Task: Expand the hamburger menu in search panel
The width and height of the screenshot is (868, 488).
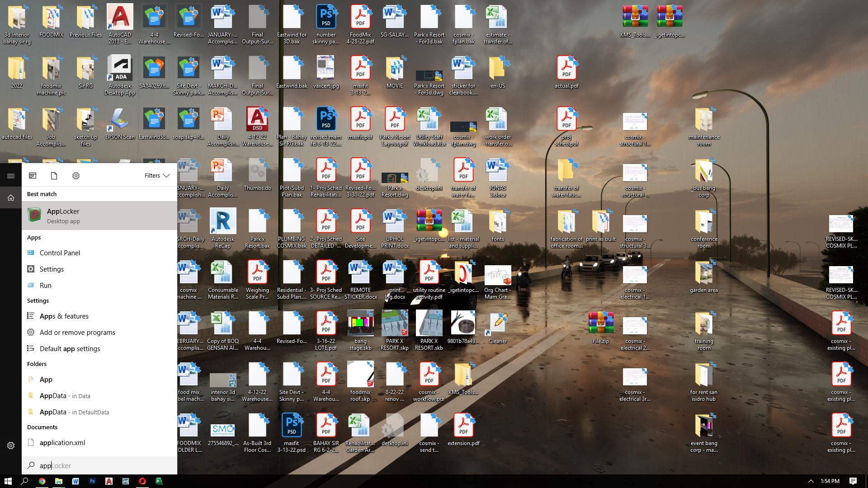Action: pyautogui.click(x=11, y=176)
